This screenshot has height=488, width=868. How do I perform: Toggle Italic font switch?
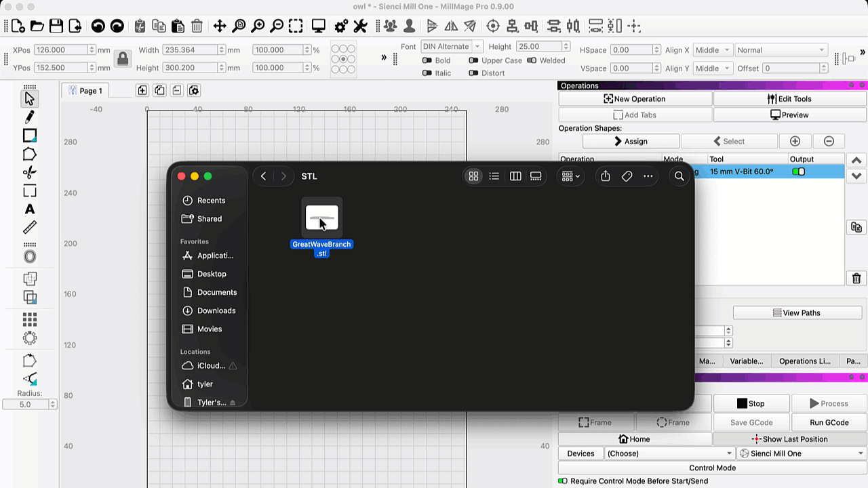pos(427,73)
